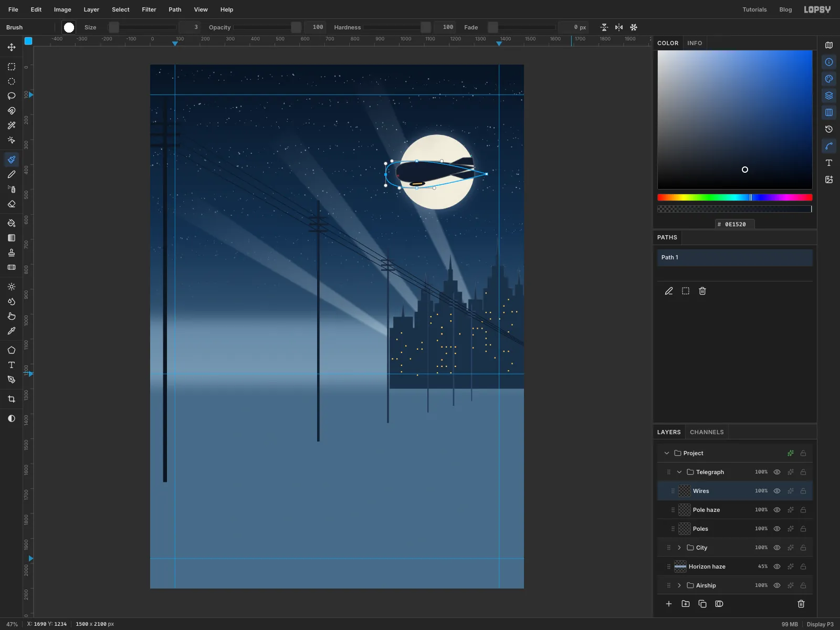The image size is (840, 630).
Task: Open the Filter menu
Action: (149, 9)
